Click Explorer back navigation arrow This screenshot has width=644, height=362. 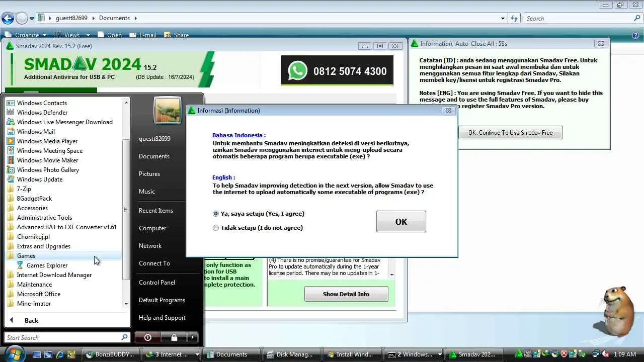pyautogui.click(x=8, y=19)
